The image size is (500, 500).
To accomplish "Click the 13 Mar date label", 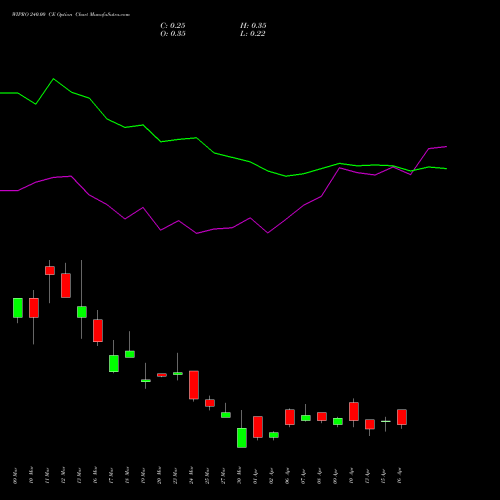I will [x=79, y=476].
